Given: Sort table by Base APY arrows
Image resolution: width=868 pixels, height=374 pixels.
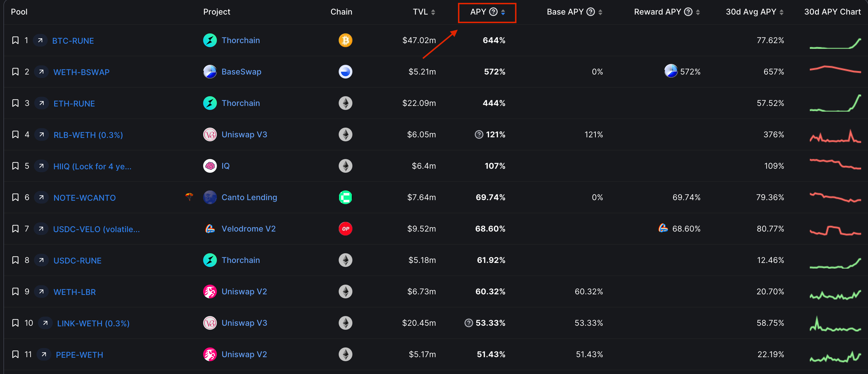Looking at the screenshot, I should coord(600,12).
